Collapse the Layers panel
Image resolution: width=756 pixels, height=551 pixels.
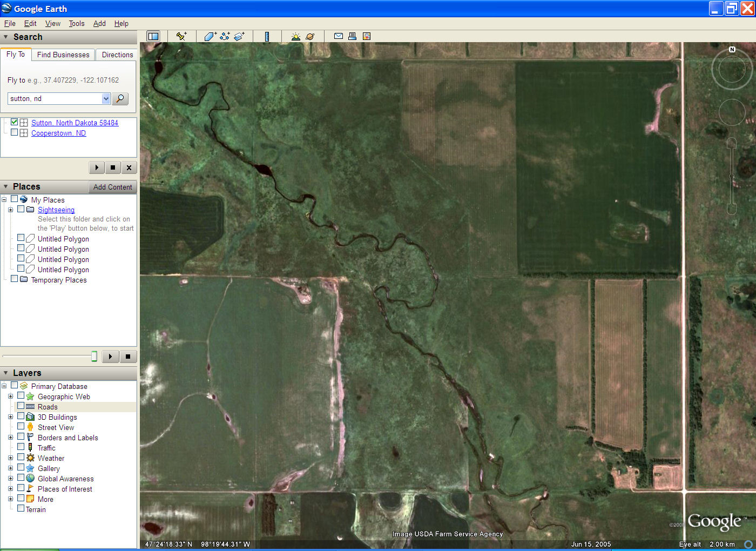point(6,373)
